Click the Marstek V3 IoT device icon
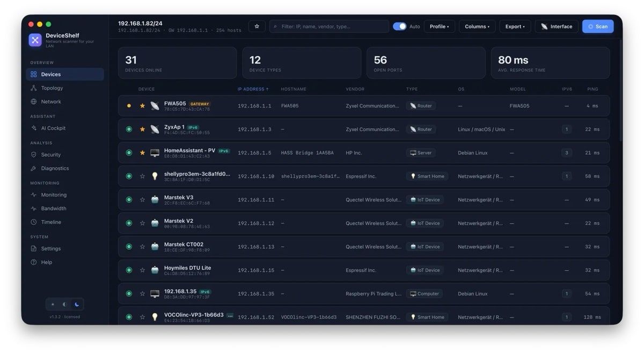Image resolution: width=644 pixels, height=353 pixels. (155, 200)
